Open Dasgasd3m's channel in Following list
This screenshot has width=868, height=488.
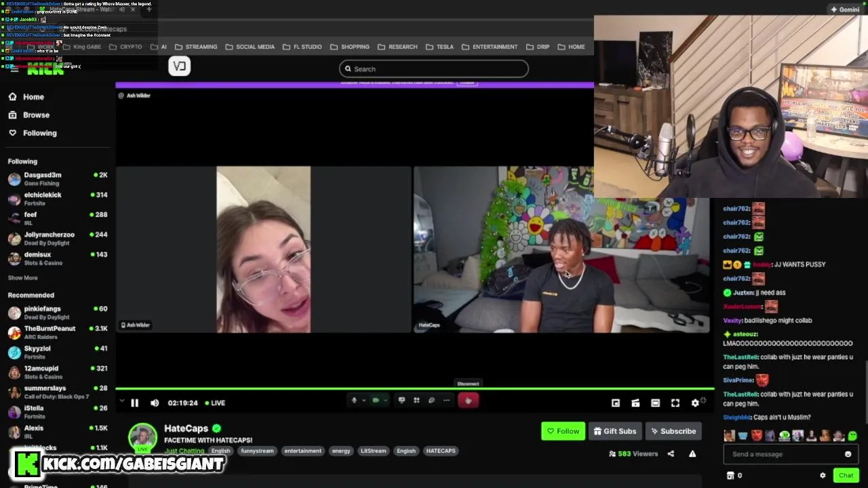tap(58, 179)
